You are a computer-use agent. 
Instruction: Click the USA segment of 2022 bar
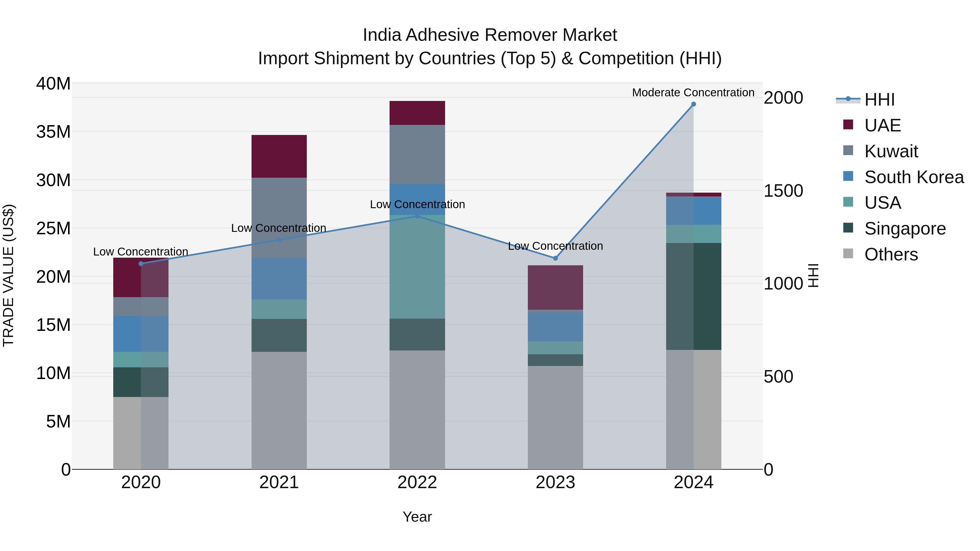[x=417, y=267]
